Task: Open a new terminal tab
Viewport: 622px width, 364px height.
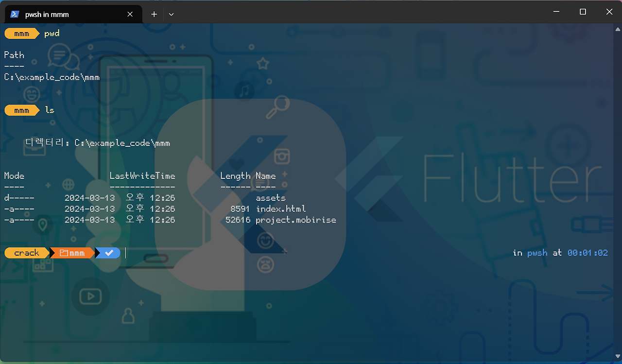Action: [154, 14]
